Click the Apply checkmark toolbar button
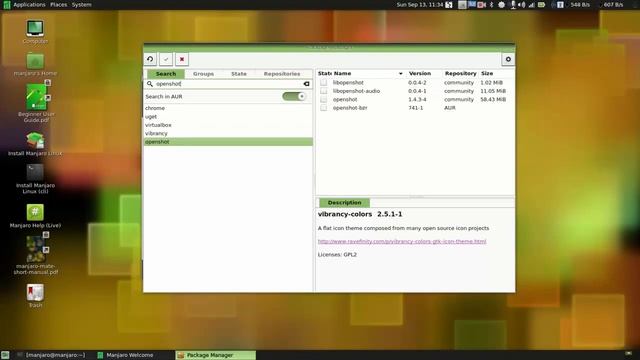The width and height of the screenshot is (640, 360). coord(166,59)
